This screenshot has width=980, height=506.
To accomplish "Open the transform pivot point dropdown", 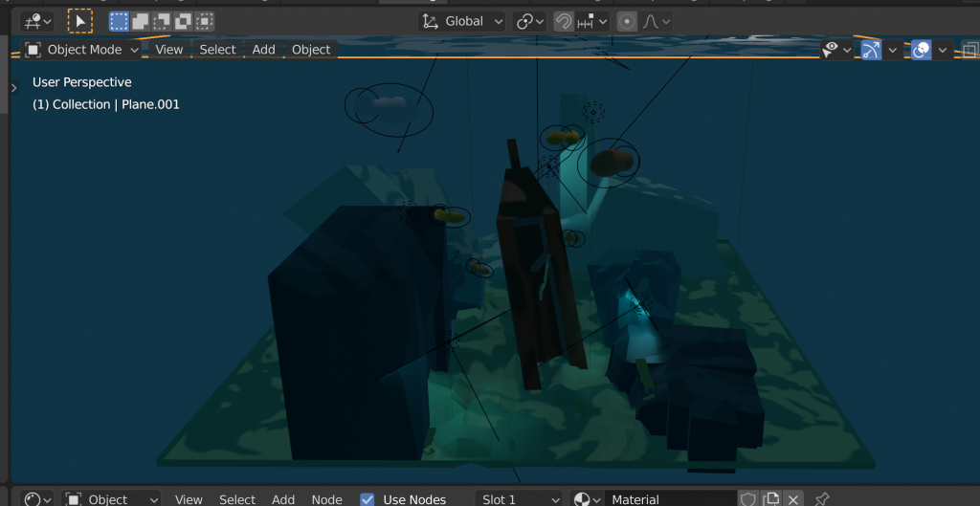I will [x=529, y=21].
